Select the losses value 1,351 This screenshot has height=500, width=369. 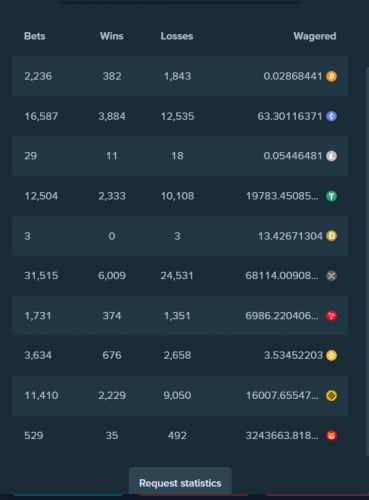click(177, 316)
